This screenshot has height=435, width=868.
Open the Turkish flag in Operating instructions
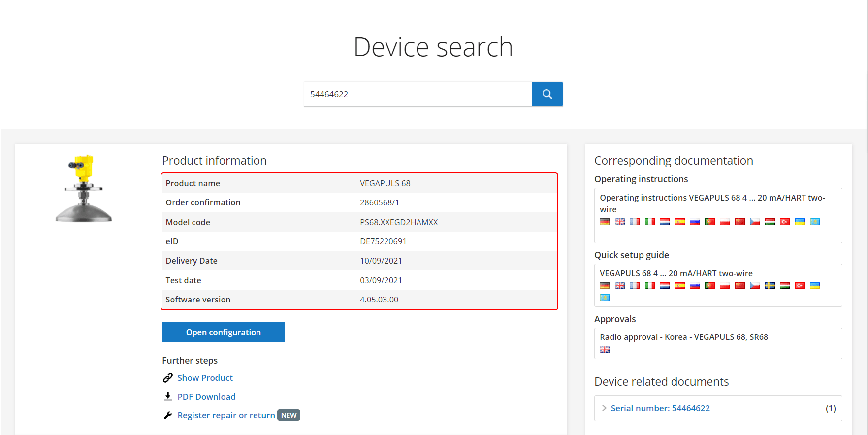pos(785,222)
